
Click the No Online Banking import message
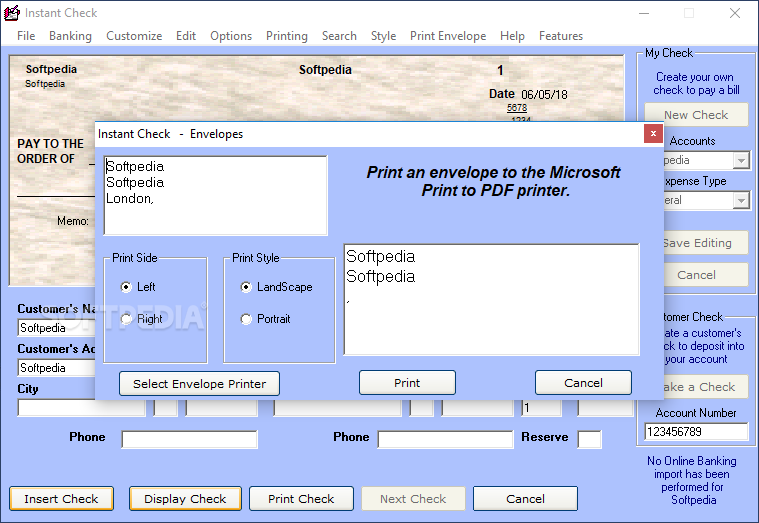click(x=692, y=480)
